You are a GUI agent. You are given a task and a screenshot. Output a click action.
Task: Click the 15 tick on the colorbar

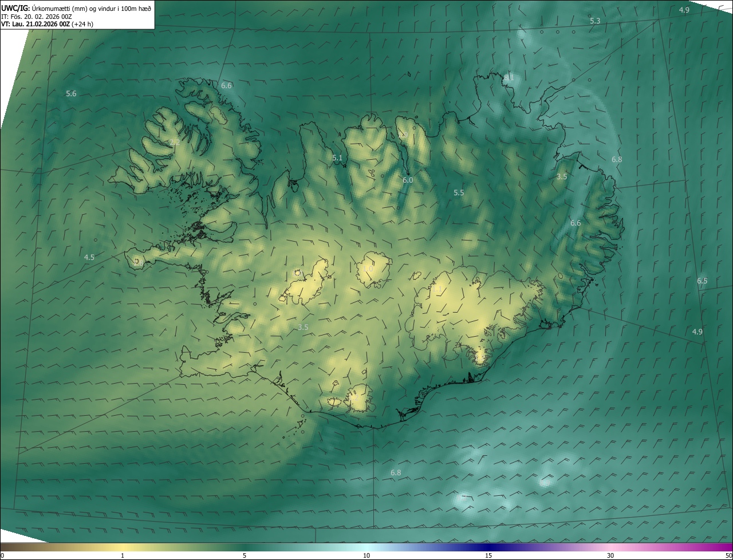[488, 555]
